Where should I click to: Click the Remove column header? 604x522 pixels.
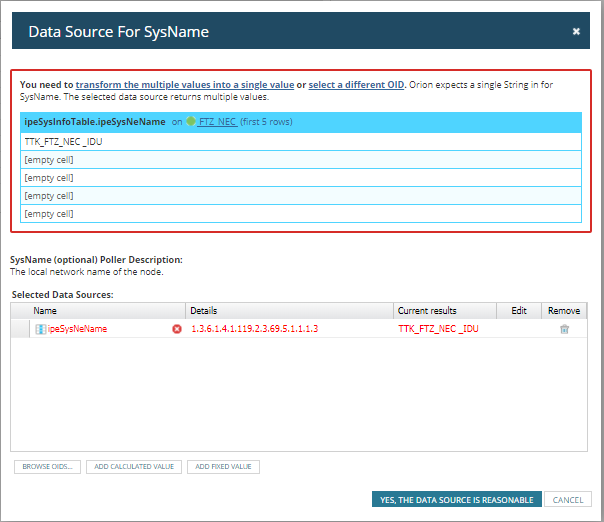point(564,311)
